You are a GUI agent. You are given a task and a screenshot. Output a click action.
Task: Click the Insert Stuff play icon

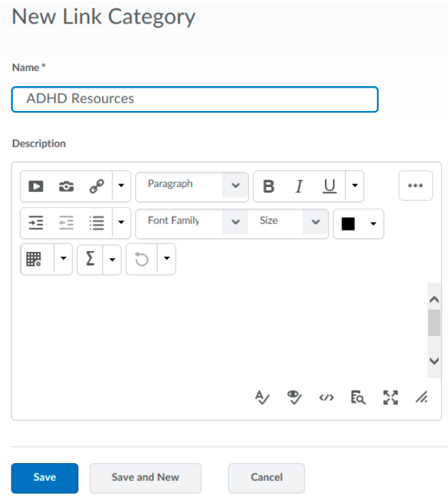(36, 186)
